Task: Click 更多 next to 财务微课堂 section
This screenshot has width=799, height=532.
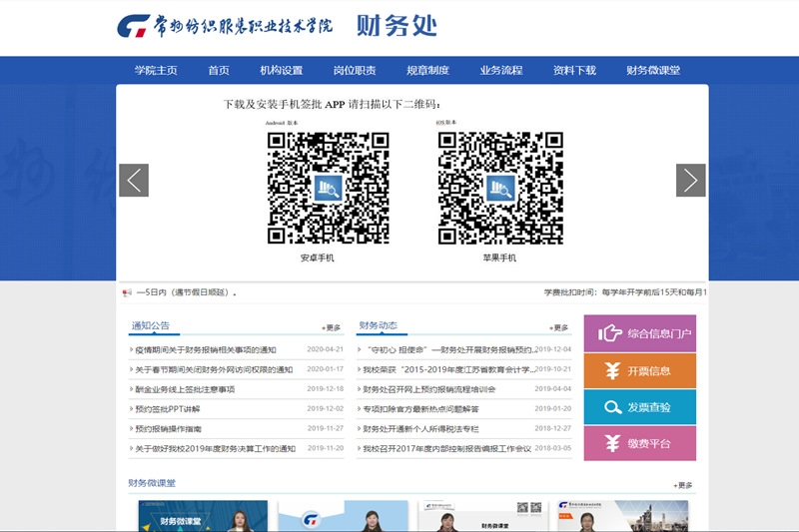Action: (683, 485)
